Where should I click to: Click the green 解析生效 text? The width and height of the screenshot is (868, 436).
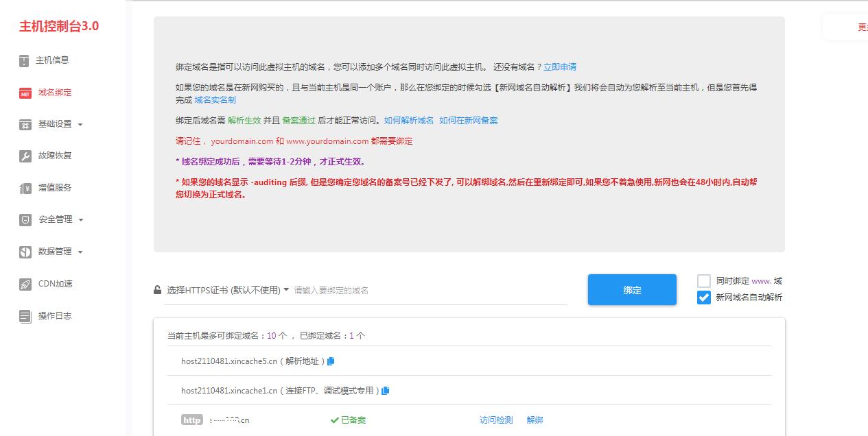pyautogui.click(x=244, y=121)
